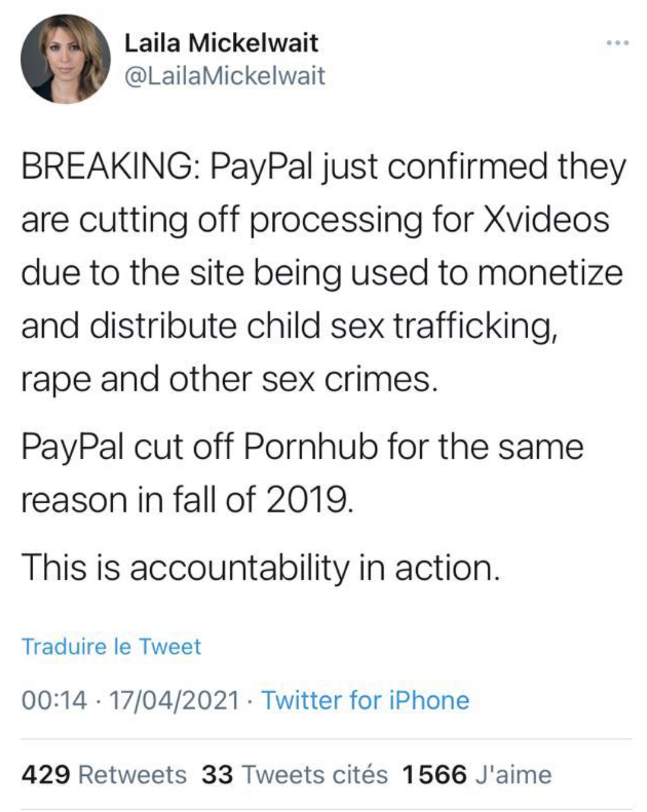Screen dimensions: 647x812
Task: Open the three-dot more options menu
Action: [x=616, y=43]
